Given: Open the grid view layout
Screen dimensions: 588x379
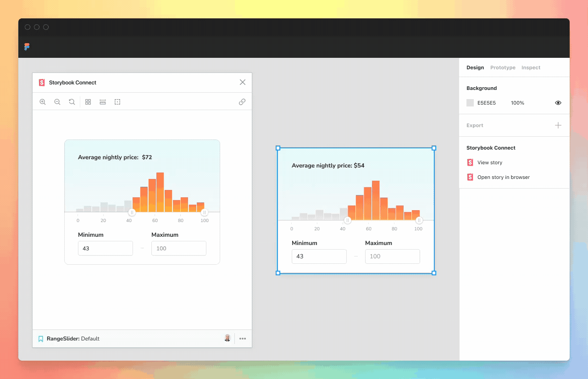Looking at the screenshot, I should click(x=88, y=101).
